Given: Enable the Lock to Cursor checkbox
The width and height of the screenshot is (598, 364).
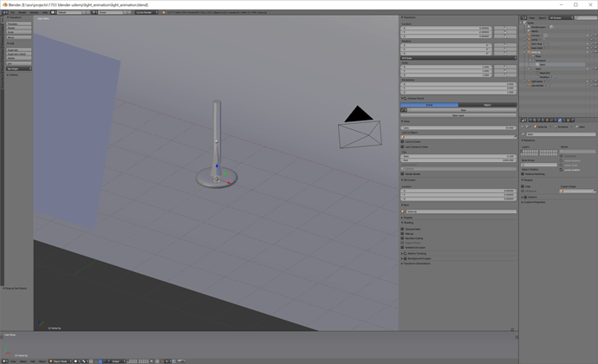Looking at the screenshot, I should click(x=402, y=141).
